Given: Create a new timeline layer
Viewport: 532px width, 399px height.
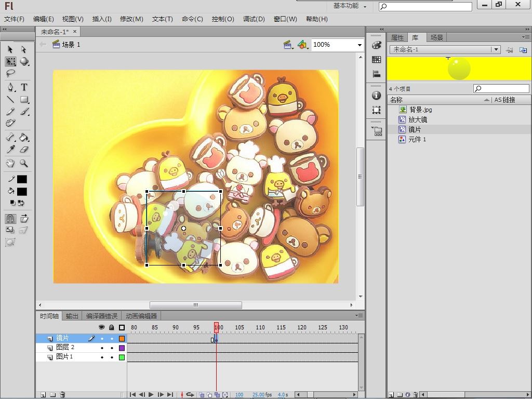Looking at the screenshot, I should pos(43,395).
